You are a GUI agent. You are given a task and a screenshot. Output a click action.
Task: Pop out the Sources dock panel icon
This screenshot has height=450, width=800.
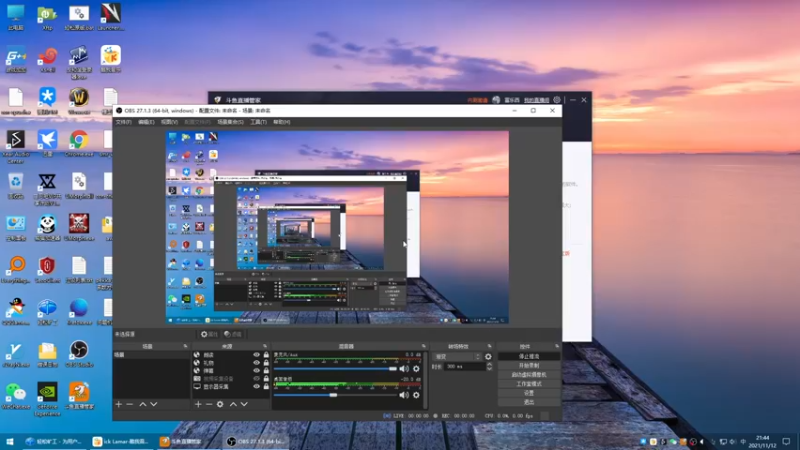265,346
